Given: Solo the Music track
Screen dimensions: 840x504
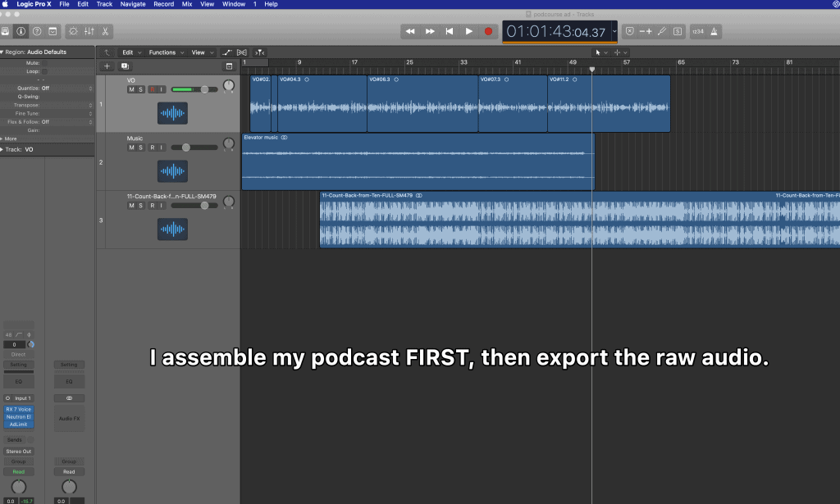Looking at the screenshot, I should tap(141, 148).
